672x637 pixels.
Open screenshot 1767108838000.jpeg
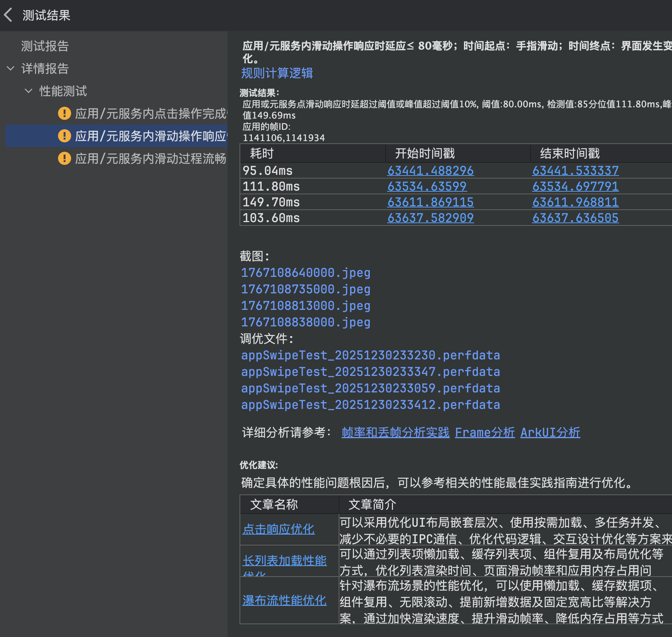pyautogui.click(x=306, y=322)
